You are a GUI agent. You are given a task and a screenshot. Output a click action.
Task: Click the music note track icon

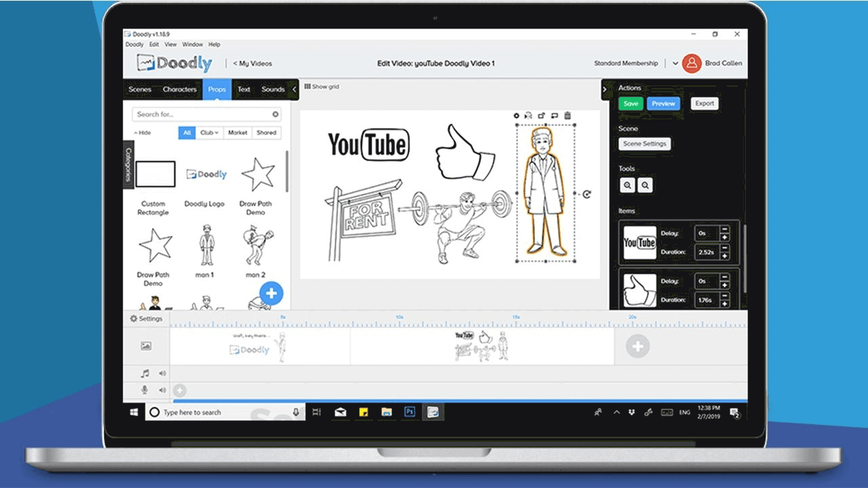(144, 373)
